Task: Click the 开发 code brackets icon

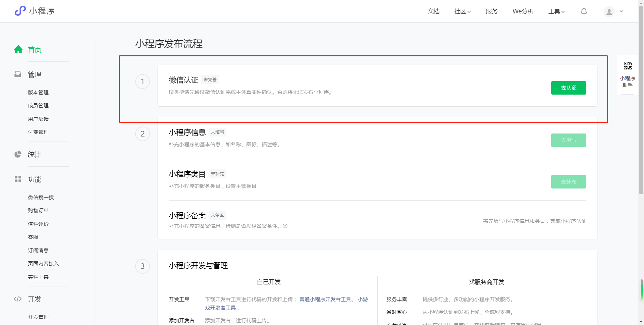Action: (18, 299)
